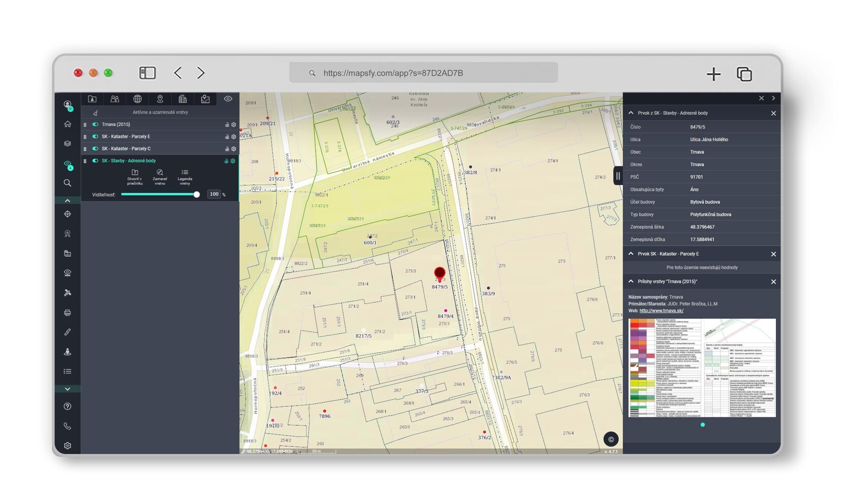
Task: Toggle SK - Stavby - Adresné body switch
Action: [95, 161]
